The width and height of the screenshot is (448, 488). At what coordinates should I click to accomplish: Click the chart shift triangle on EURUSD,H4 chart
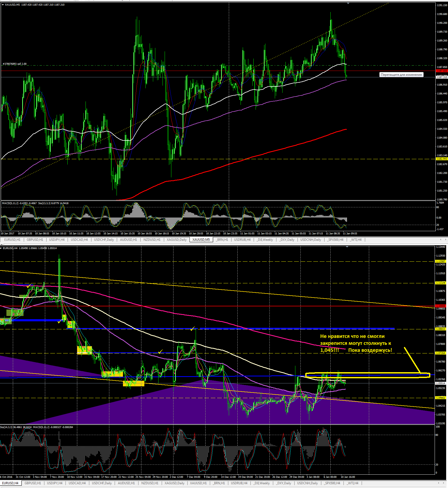[347, 247]
